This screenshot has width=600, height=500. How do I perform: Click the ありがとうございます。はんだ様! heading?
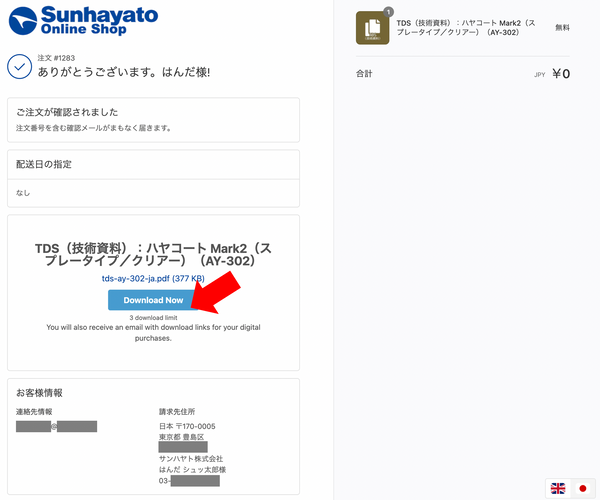[124, 72]
